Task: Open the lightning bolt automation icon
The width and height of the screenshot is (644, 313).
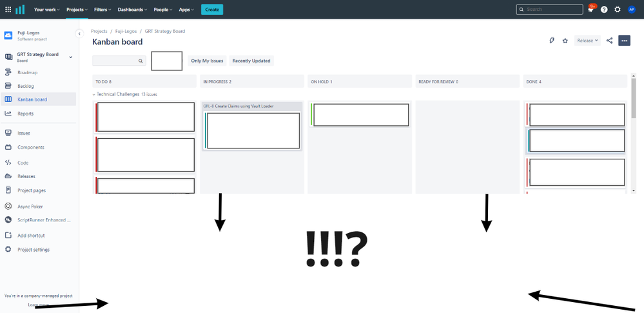Action: point(552,41)
